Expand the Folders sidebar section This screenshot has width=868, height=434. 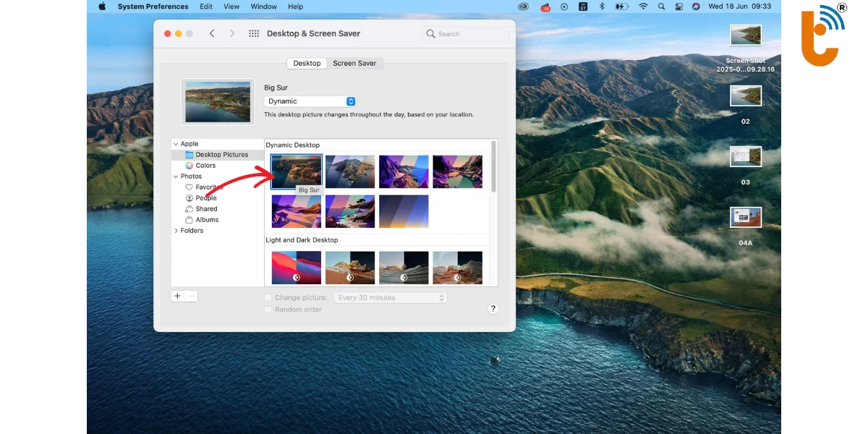pos(176,231)
